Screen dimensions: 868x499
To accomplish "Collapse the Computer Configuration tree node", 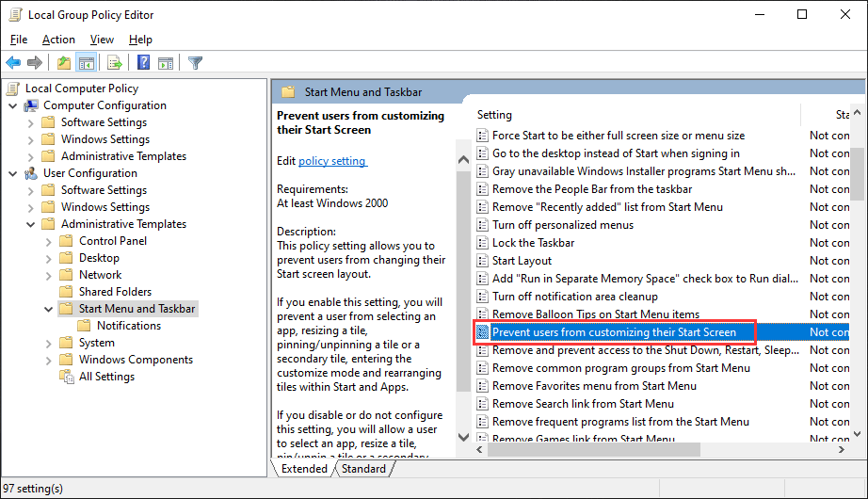I will [12, 105].
